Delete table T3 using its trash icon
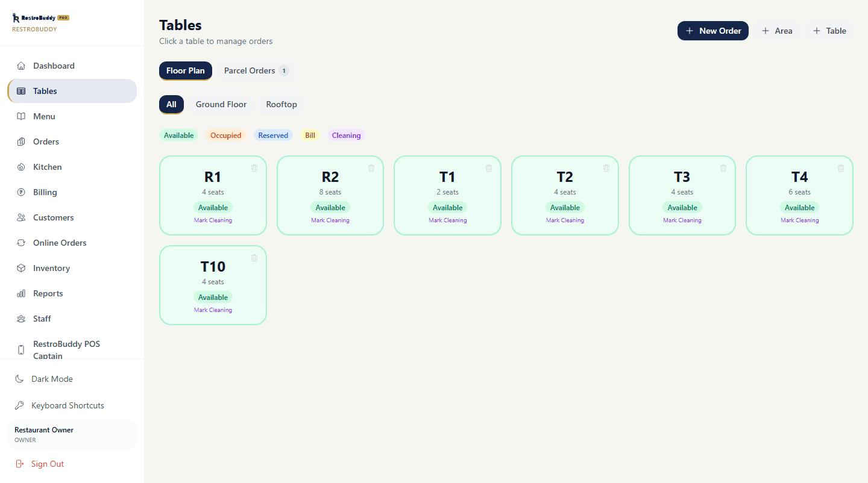 (x=723, y=168)
